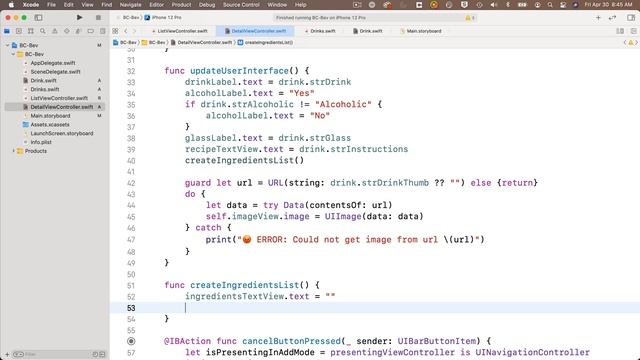Expand the Products group
Screen dimensions: 640x360
click(x=13, y=151)
